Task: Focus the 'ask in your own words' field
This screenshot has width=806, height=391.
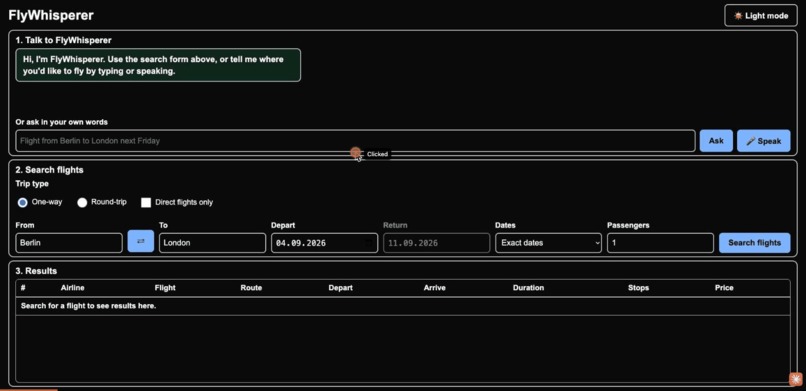Action: coord(355,141)
